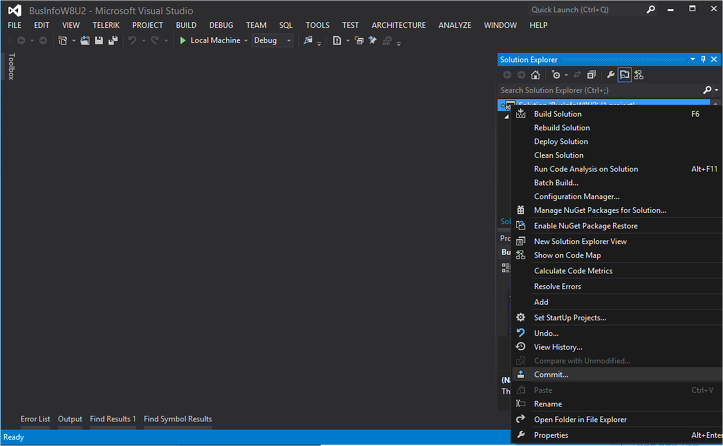Choose Manage NuGet Packages for Solution
This screenshot has width=723, height=446.
[x=617, y=210]
